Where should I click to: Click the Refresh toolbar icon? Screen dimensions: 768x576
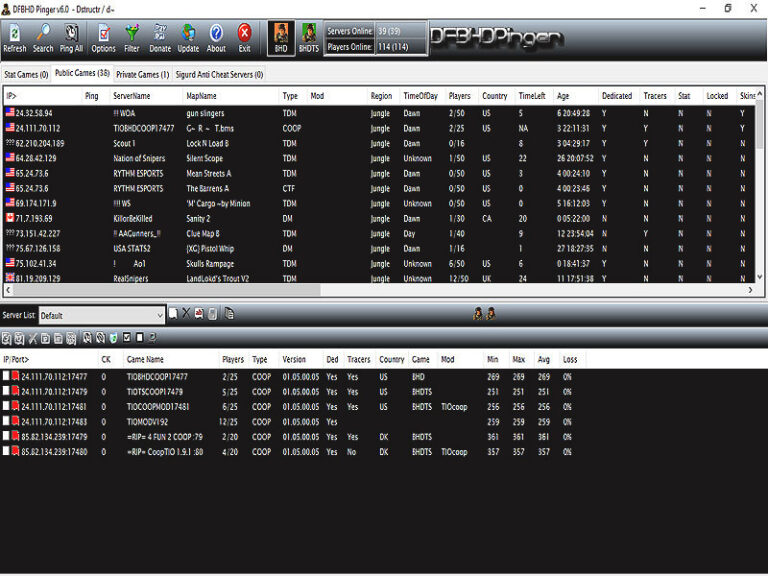15,38
